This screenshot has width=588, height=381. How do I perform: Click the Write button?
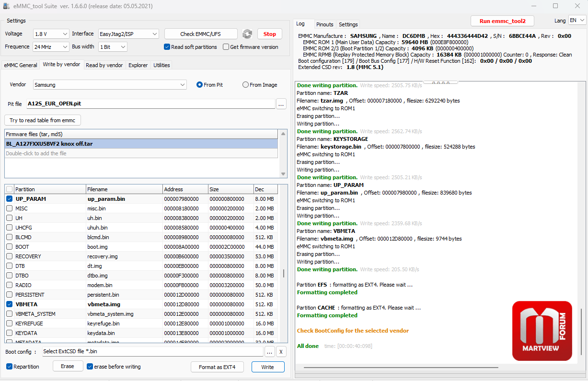pyautogui.click(x=268, y=367)
